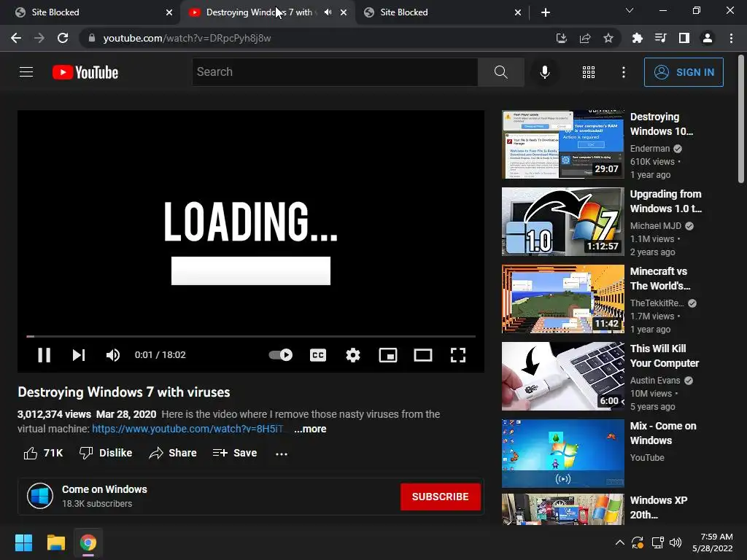Open This Will Kill Your Computer title
747x560 pixels.
coord(664,356)
